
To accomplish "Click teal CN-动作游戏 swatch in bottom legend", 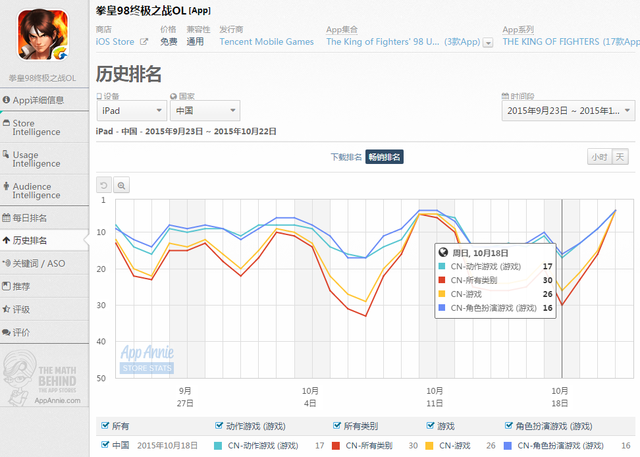I will [218, 446].
